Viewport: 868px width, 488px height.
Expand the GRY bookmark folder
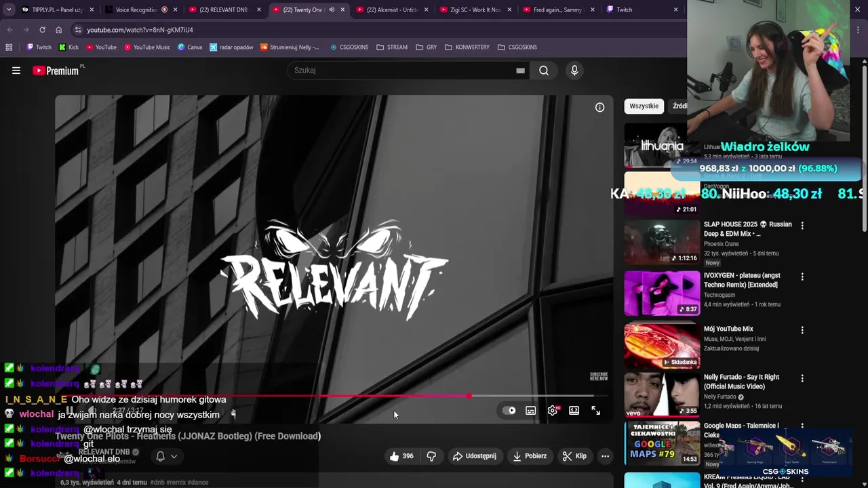tap(426, 47)
